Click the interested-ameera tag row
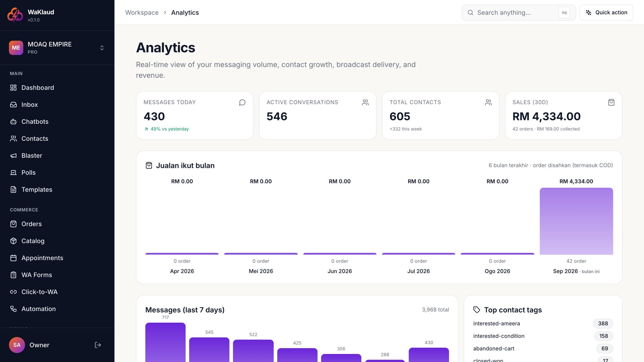644x362 pixels. click(543, 323)
